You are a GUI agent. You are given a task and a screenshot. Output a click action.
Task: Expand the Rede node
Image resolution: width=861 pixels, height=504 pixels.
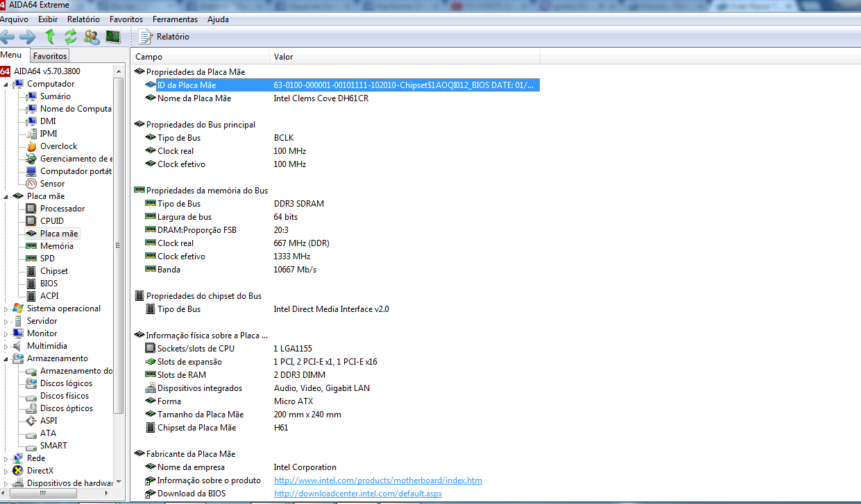(x=6, y=459)
